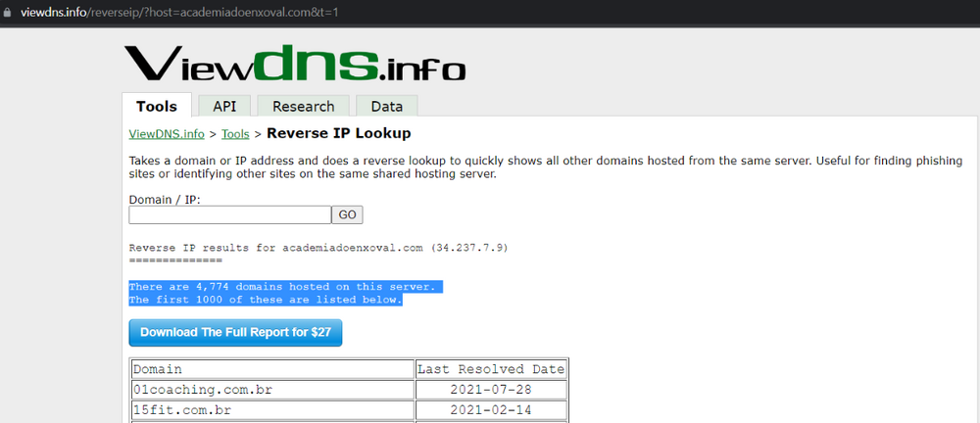Click the Reverse IP Lookup heading
The height and width of the screenshot is (423, 980).
tap(339, 133)
